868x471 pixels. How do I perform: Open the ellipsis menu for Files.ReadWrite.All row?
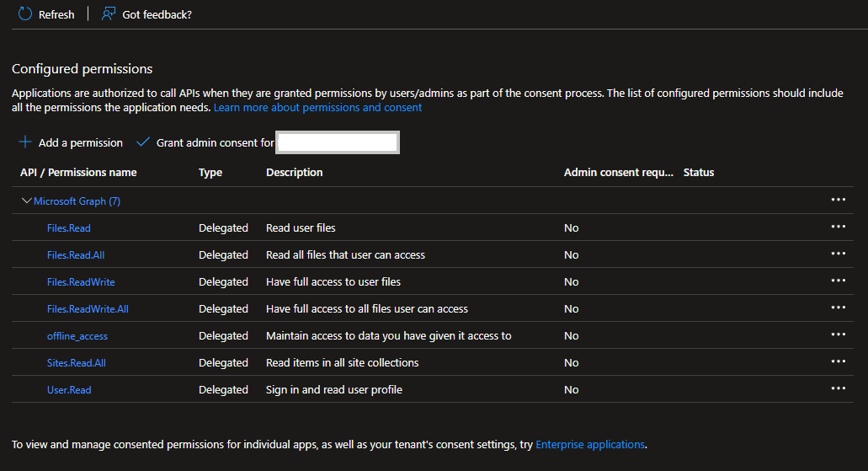click(838, 308)
